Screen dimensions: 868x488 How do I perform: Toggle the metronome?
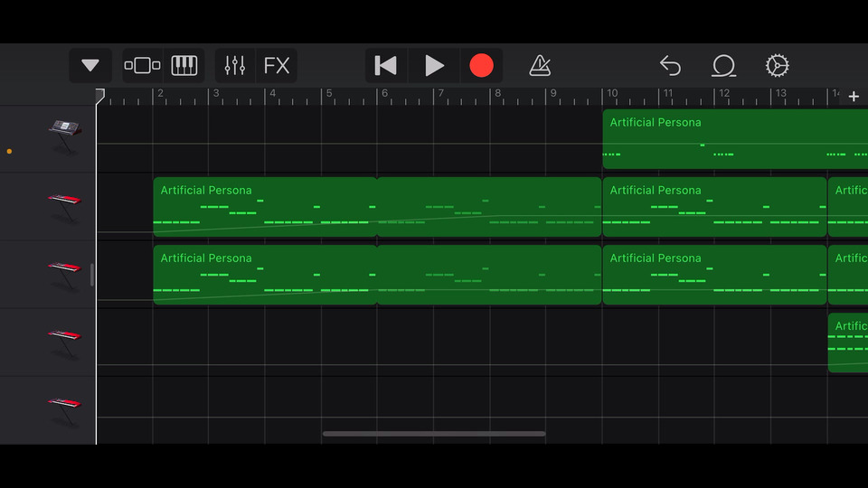coord(540,65)
